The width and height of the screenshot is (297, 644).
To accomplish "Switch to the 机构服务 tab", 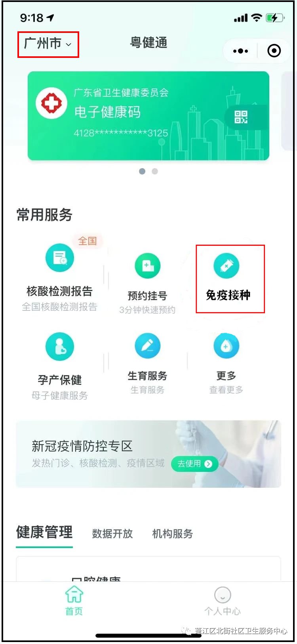I will 173,534.
